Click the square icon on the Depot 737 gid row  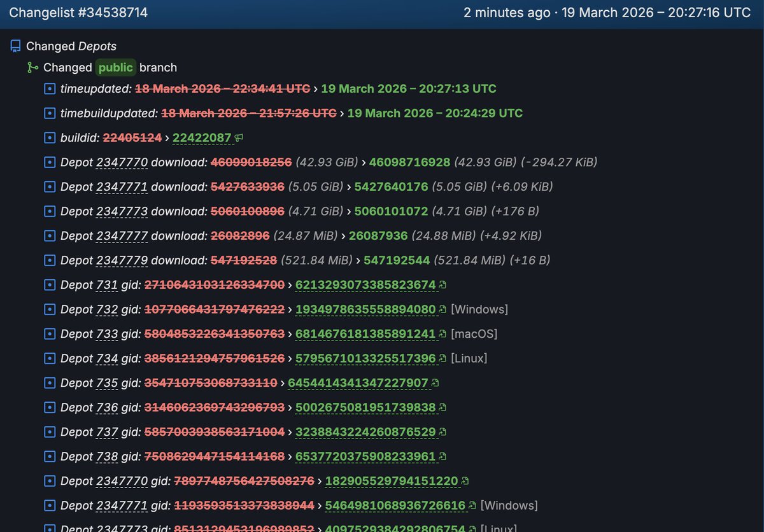pyautogui.click(x=50, y=431)
